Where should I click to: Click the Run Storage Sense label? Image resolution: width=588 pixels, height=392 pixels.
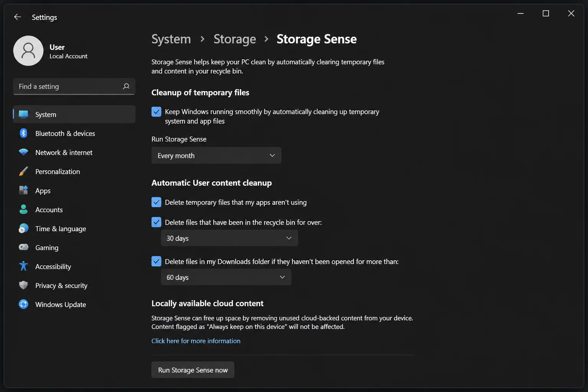179,139
